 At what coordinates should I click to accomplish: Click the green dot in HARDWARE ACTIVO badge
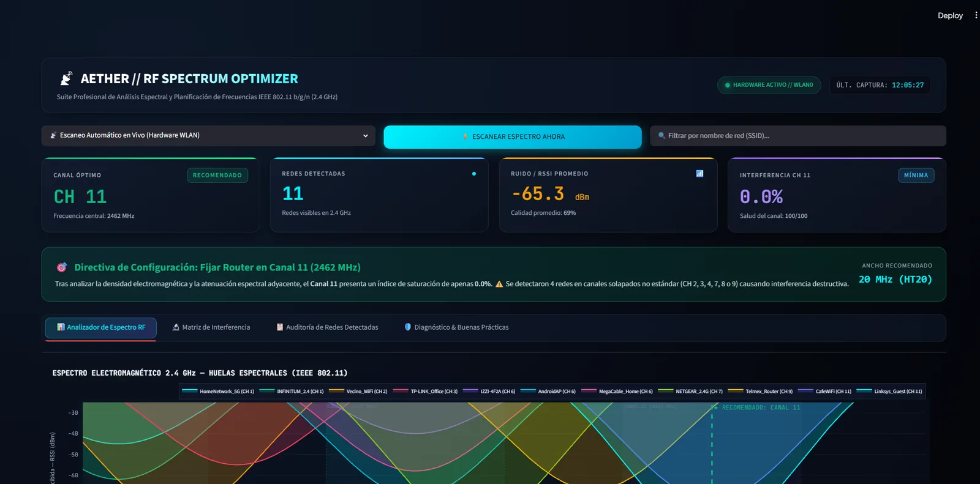pyautogui.click(x=728, y=85)
